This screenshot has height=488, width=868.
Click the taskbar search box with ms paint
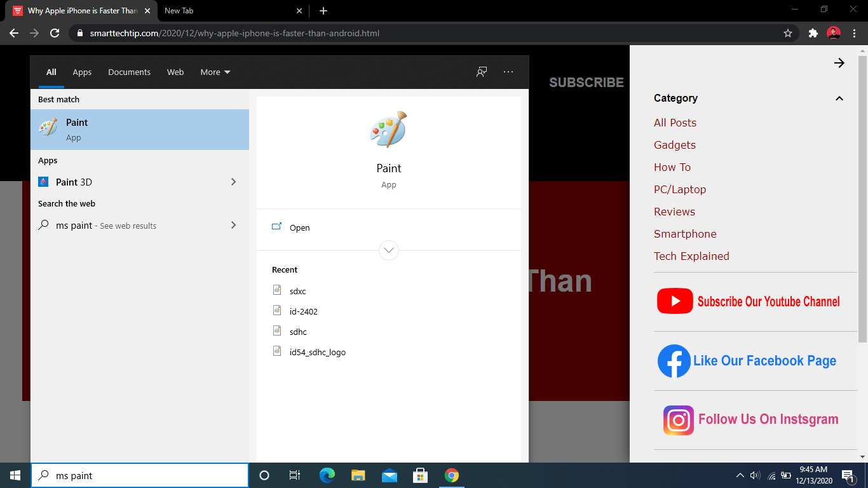140,475
